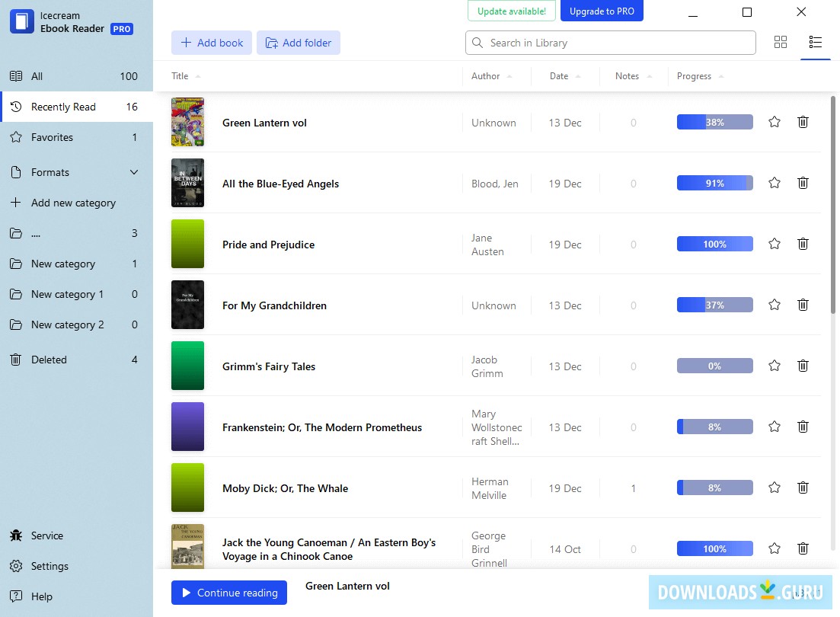Click Upgrade to PRO button
Screen dimensions: 840x617
pos(602,11)
